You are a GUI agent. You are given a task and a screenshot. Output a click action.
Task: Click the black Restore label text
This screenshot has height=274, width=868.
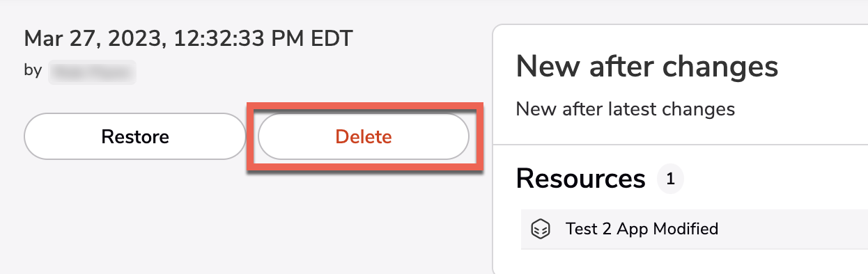click(x=135, y=137)
